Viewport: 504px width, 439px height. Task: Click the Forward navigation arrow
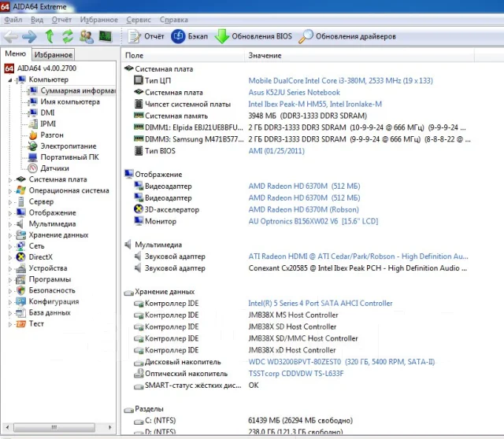click(x=30, y=37)
